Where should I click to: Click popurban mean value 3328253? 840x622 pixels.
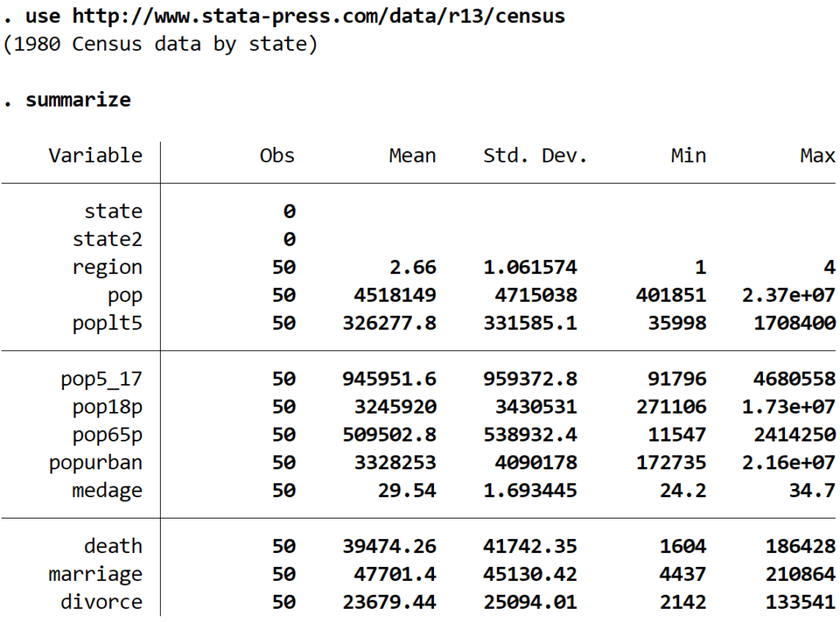point(395,462)
